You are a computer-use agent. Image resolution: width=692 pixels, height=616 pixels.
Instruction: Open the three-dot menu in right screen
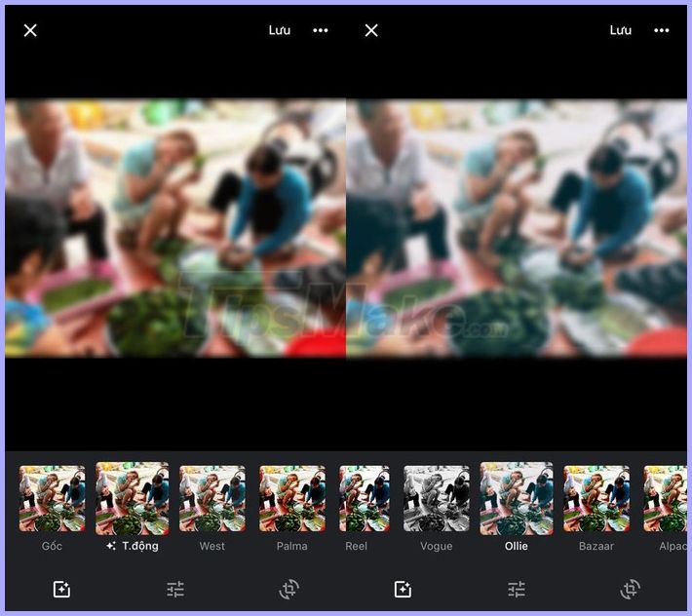[x=662, y=30]
